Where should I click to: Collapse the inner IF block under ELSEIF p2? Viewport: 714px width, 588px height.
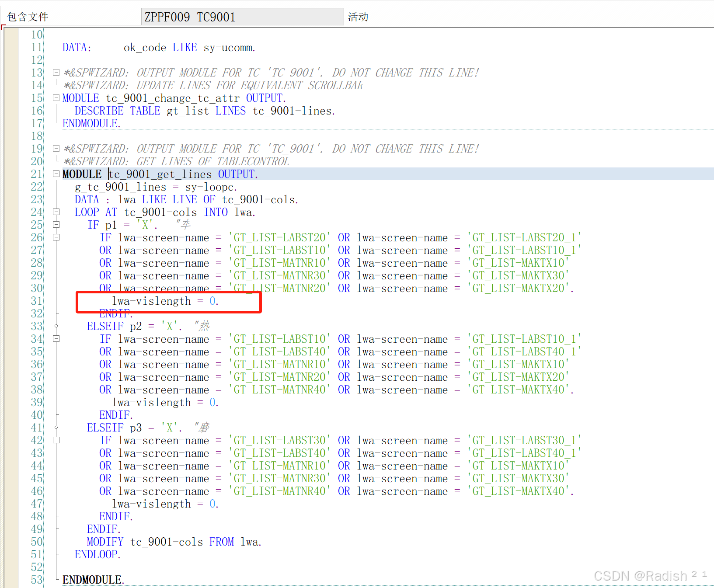click(56, 339)
